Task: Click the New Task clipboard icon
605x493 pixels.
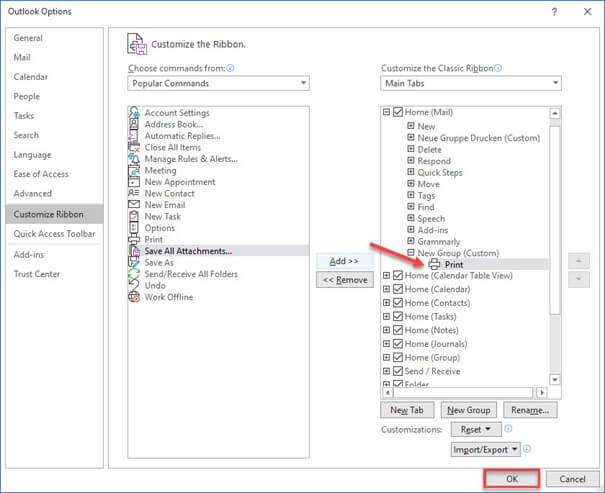Action: click(x=134, y=216)
